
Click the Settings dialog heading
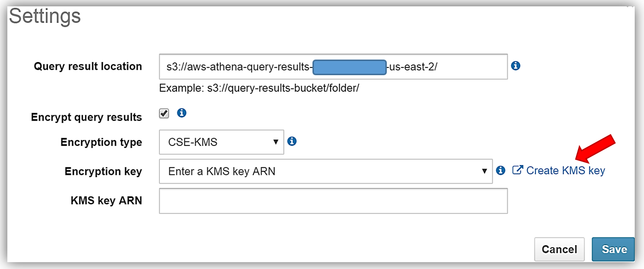[x=45, y=17]
